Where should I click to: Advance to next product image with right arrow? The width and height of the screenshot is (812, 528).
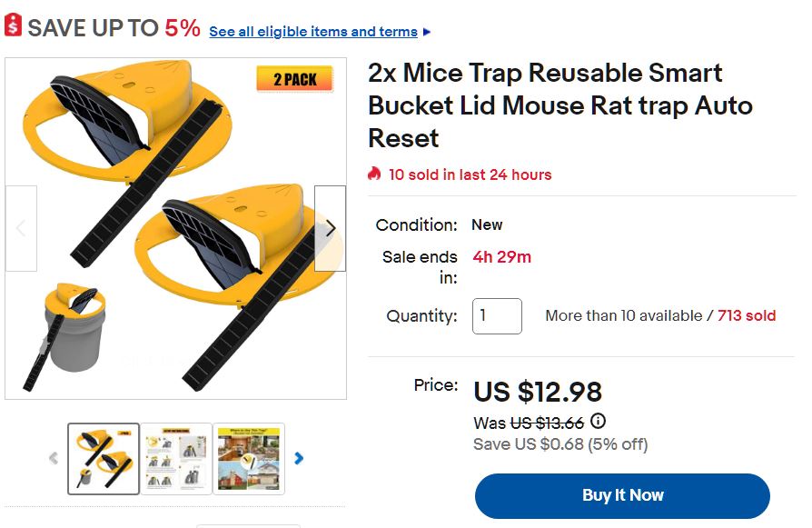click(330, 228)
